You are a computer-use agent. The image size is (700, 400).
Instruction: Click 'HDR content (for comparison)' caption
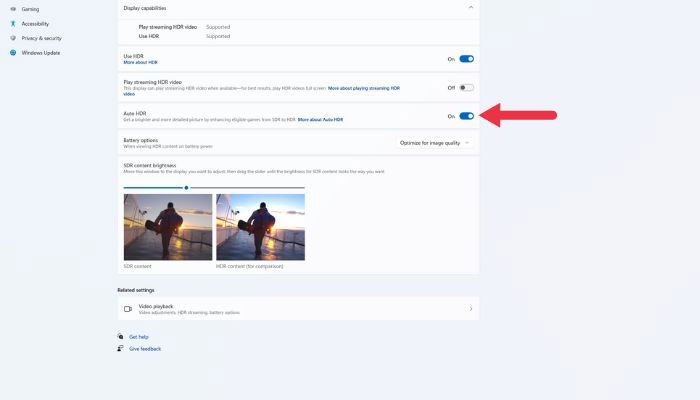tap(250, 267)
